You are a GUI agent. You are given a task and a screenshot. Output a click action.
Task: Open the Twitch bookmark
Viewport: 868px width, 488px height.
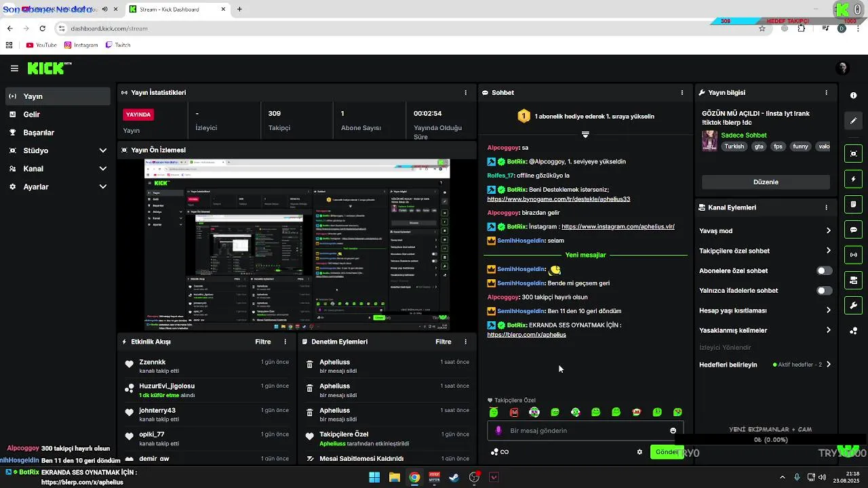118,45
